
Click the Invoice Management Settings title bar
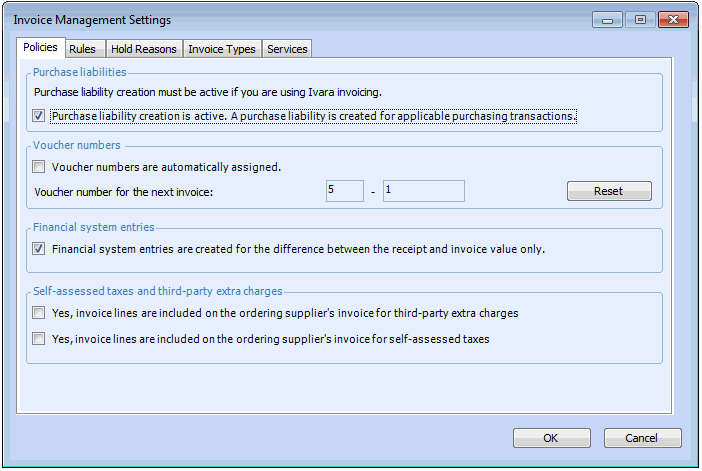pyautogui.click(x=300, y=20)
